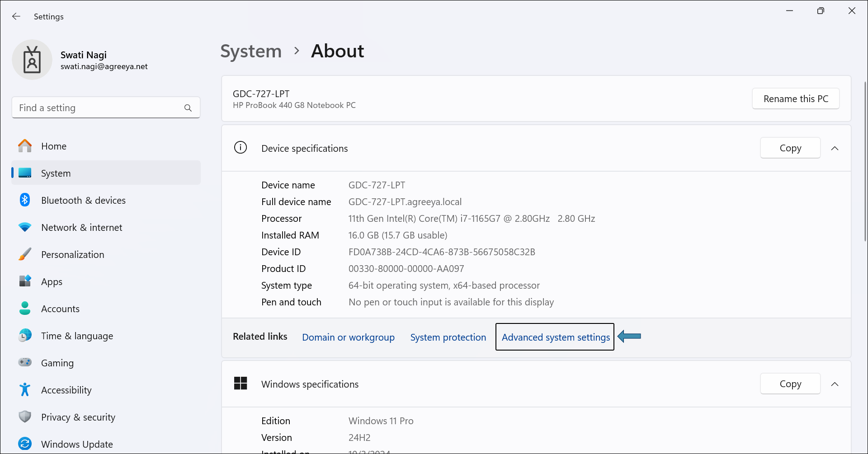Open System protection link

[448, 337]
